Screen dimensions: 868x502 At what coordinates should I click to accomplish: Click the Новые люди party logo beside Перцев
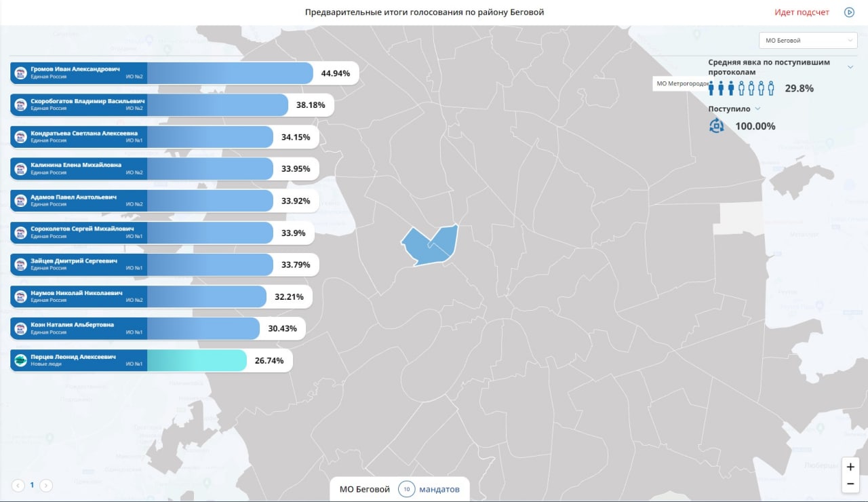tap(20, 360)
